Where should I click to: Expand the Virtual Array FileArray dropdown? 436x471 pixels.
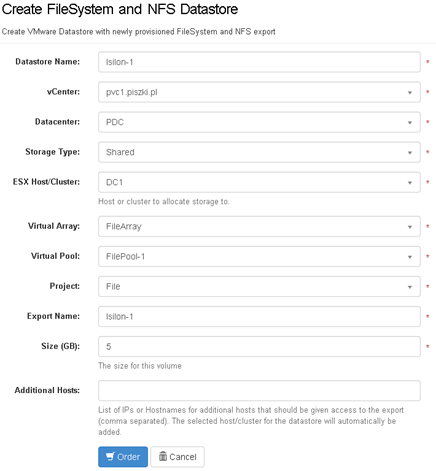[259, 227]
